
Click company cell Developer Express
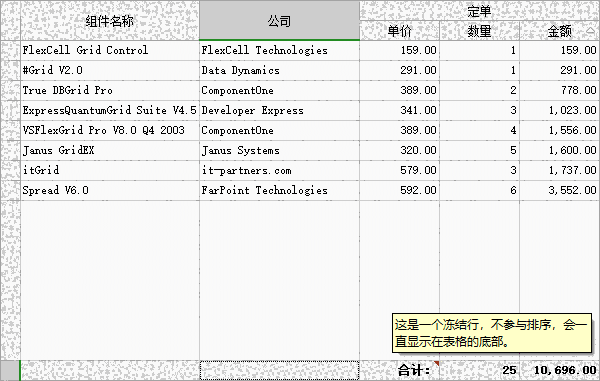279,111
